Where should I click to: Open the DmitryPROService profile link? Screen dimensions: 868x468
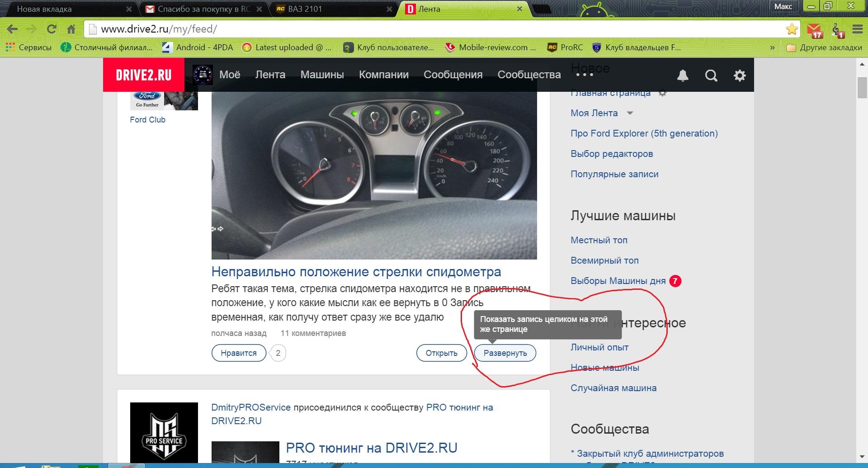point(251,407)
